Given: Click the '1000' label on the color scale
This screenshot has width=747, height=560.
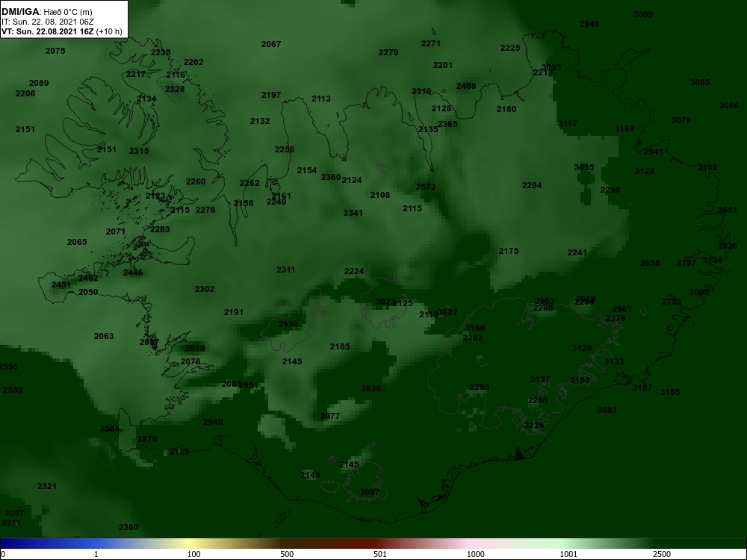Looking at the screenshot, I should coord(475,554).
